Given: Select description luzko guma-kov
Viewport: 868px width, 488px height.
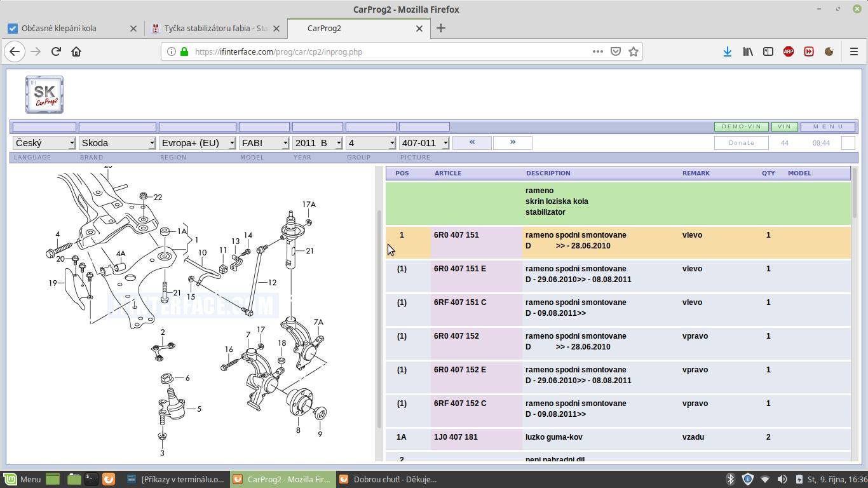Looking at the screenshot, I should tap(554, 437).
